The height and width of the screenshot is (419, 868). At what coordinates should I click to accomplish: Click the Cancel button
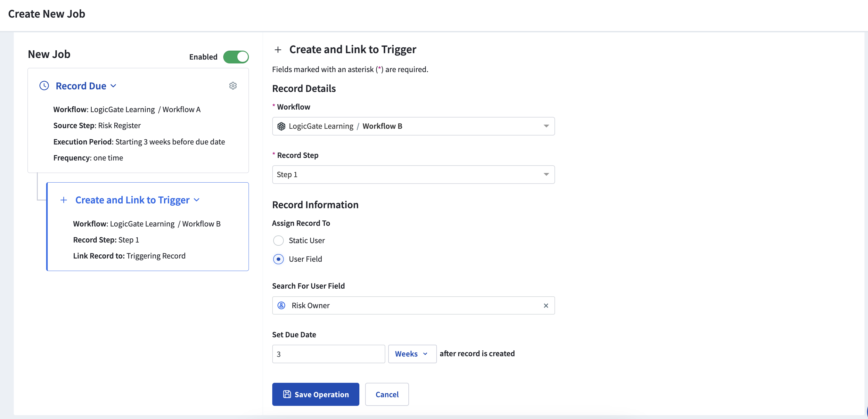387,394
